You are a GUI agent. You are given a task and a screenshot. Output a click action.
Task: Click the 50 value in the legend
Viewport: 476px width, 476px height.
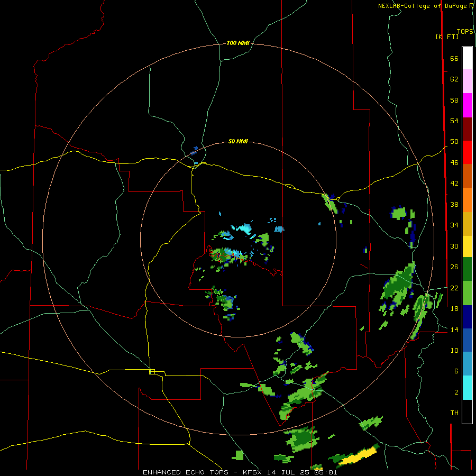click(x=454, y=142)
